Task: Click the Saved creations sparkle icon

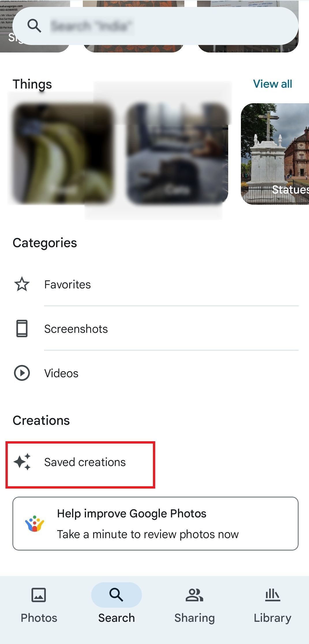Action: click(x=23, y=462)
